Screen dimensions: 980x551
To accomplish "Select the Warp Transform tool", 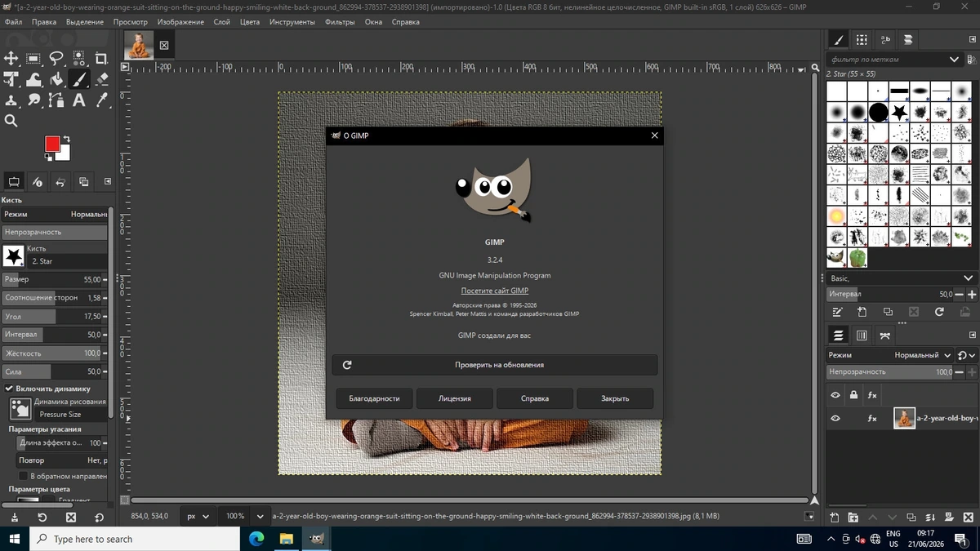I will (33, 79).
